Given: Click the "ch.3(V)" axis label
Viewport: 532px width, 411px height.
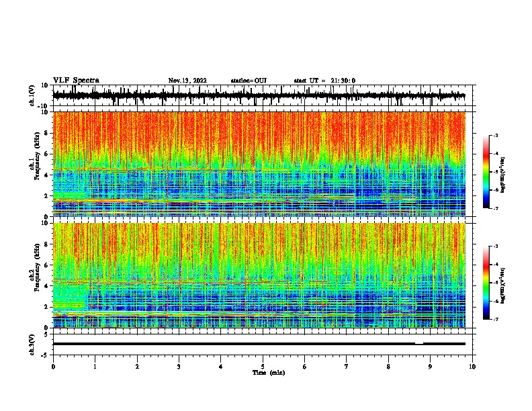Looking at the screenshot, I should (32, 345).
